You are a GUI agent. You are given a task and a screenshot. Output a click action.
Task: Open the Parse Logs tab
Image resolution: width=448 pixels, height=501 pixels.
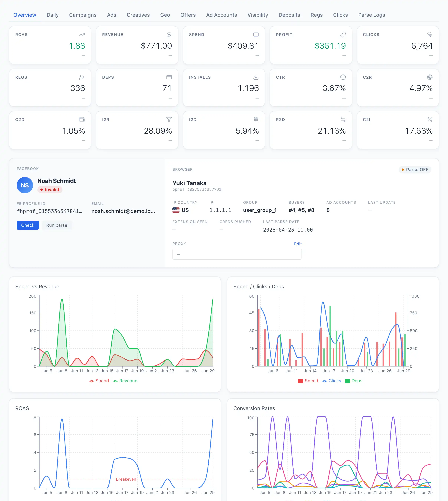371,15
